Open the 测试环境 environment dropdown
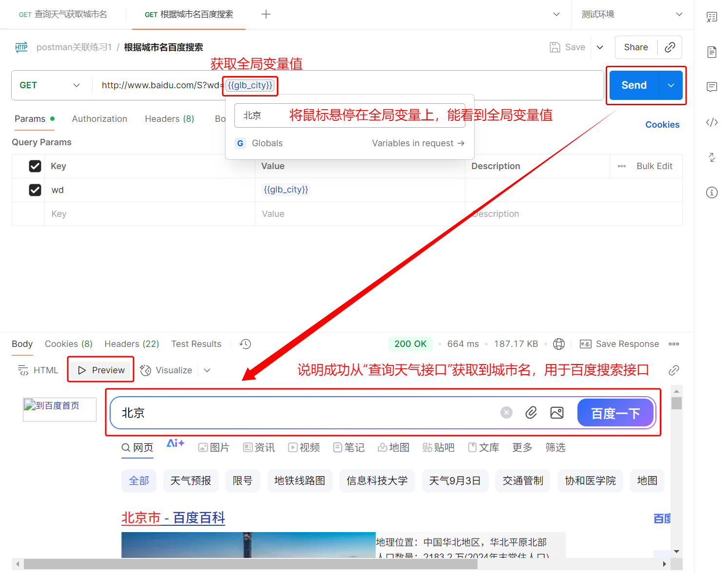 pyautogui.click(x=632, y=14)
